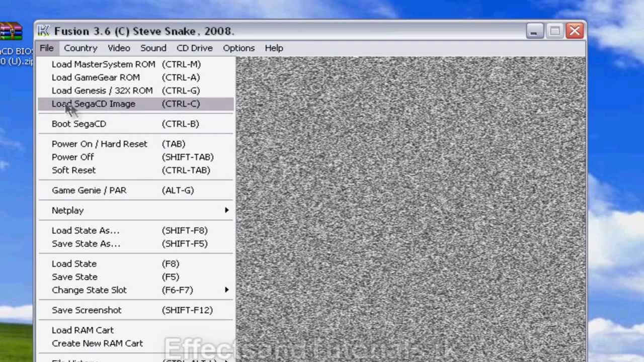
Task: Choose Load State As...
Action: (136, 230)
